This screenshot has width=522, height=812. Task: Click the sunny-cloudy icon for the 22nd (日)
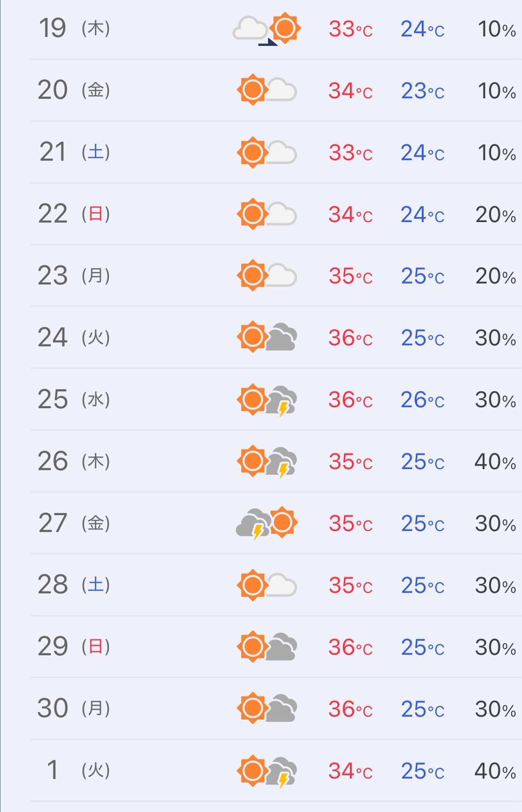click(x=267, y=214)
